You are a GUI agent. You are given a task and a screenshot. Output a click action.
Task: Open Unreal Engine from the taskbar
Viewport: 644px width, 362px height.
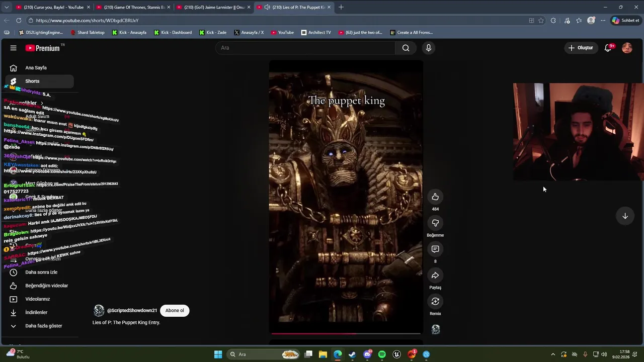[396, 354]
